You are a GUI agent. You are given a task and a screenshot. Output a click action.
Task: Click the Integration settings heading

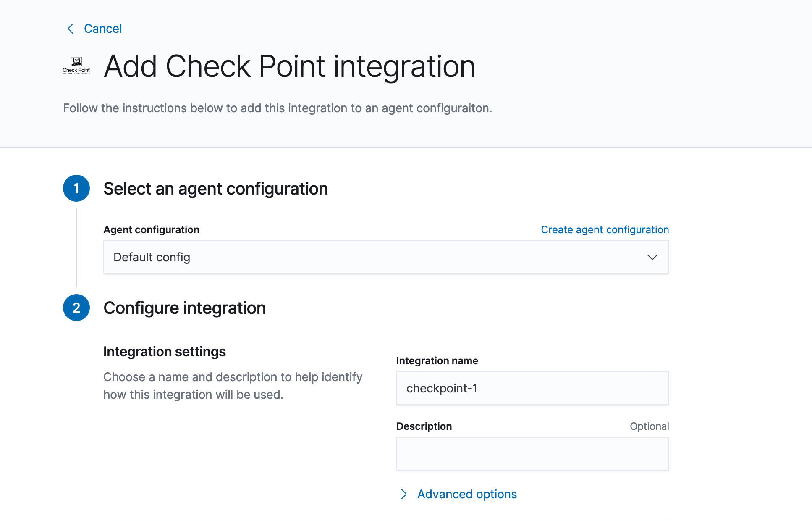[164, 351]
